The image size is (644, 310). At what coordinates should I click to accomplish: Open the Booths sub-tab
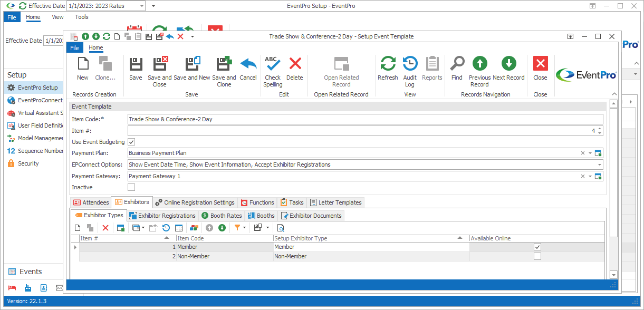[261, 216]
